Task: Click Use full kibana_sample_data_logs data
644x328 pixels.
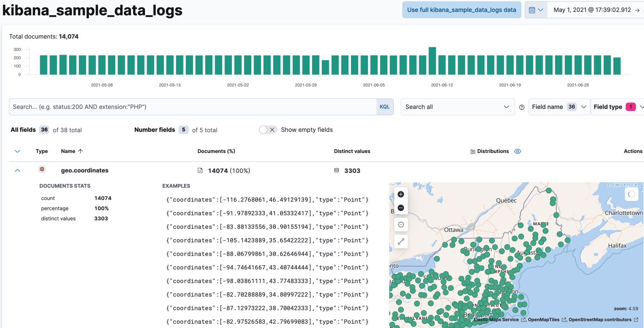Action: tap(461, 9)
